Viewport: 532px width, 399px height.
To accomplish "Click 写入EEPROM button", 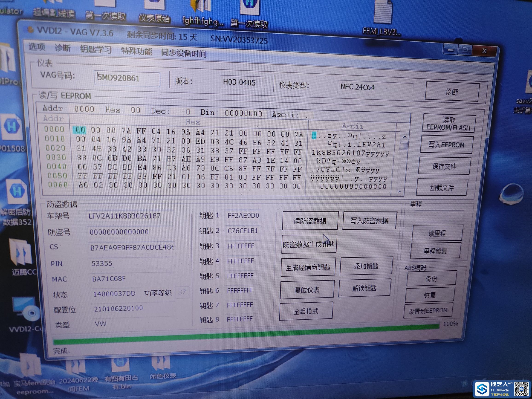I will (x=446, y=145).
